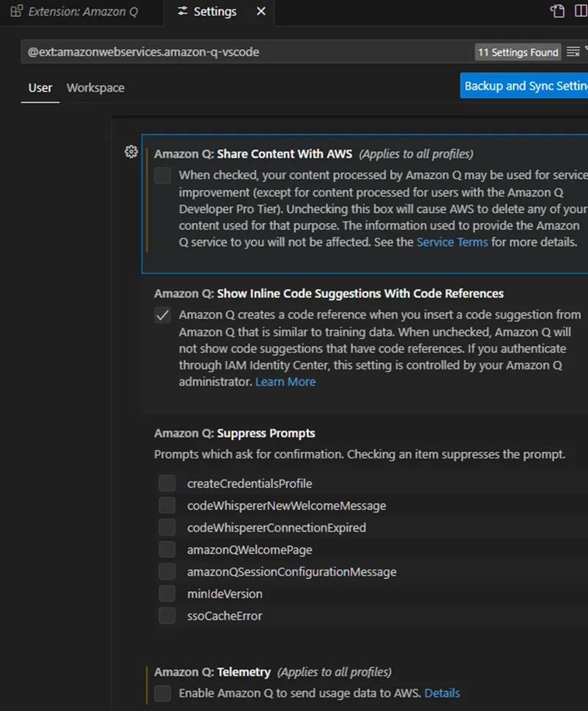Open the Service Terms link
Image resolution: width=588 pixels, height=711 pixels.
[x=452, y=242]
